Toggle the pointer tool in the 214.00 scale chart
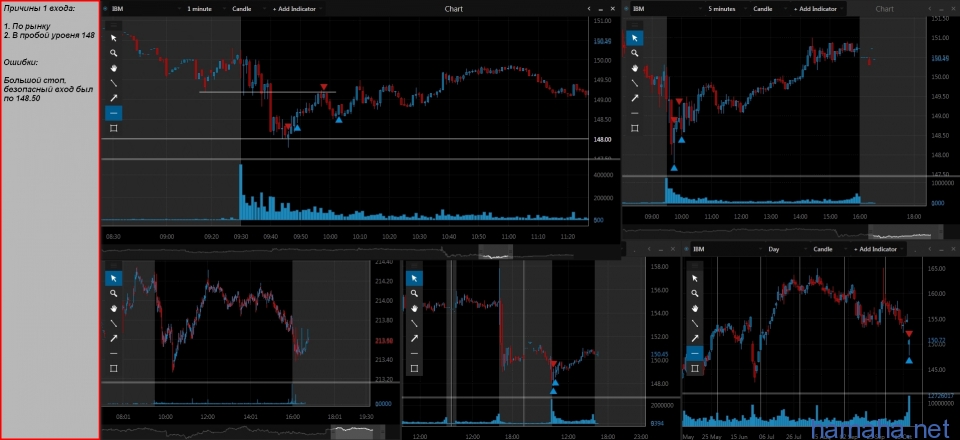 point(113,278)
